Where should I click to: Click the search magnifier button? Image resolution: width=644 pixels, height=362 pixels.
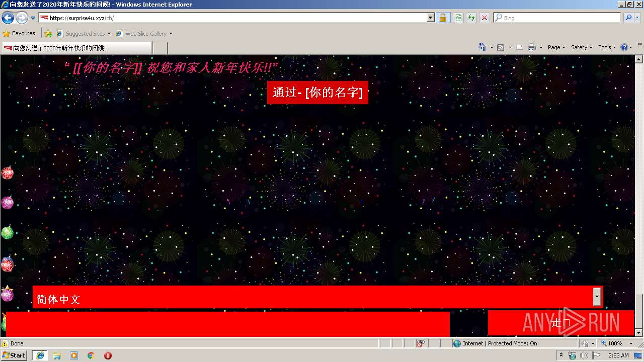tap(628, 18)
